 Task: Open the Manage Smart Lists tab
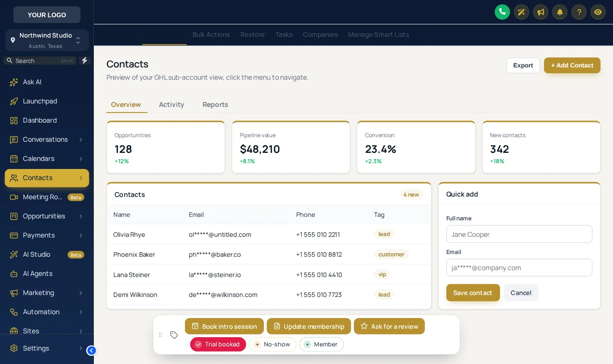click(x=379, y=34)
